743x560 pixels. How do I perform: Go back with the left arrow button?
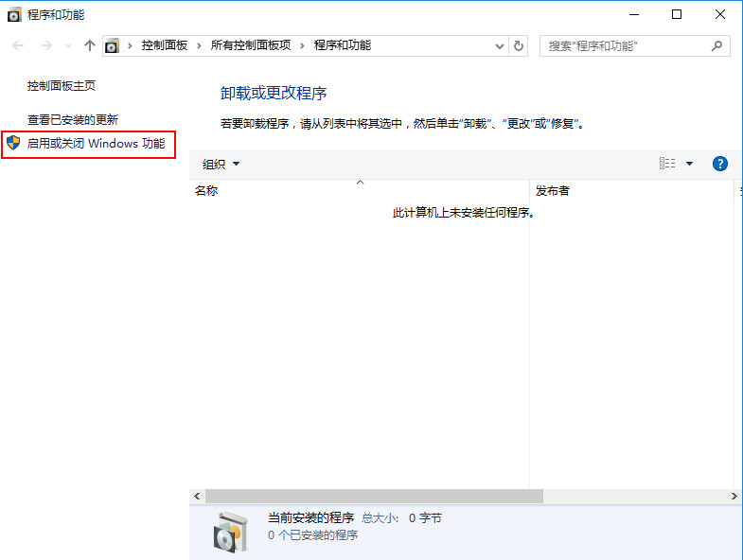tap(19, 45)
